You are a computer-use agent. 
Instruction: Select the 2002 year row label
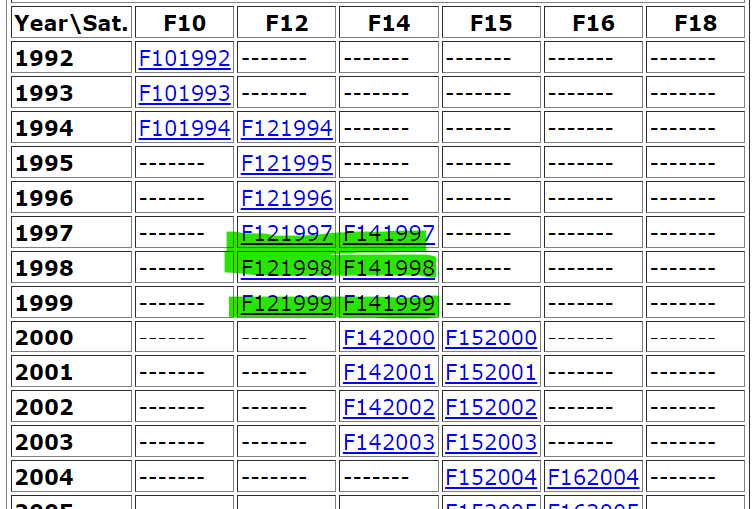coord(72,407)
